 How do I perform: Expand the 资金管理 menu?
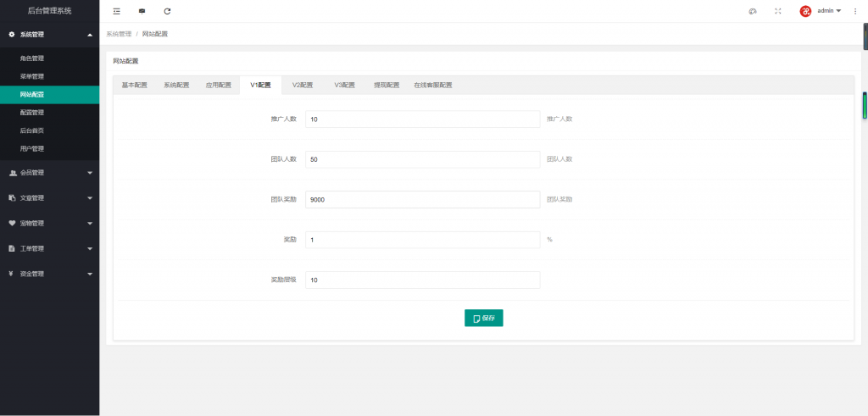(x=50, y=274)
